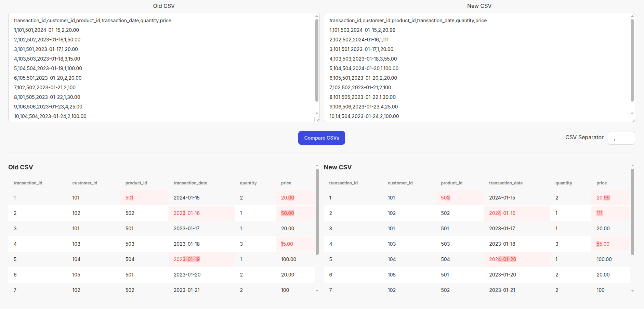644x309 pixels.
Task: Click quantity header in New CSV table
Action: pyautogui.click(x=564, y=183)
